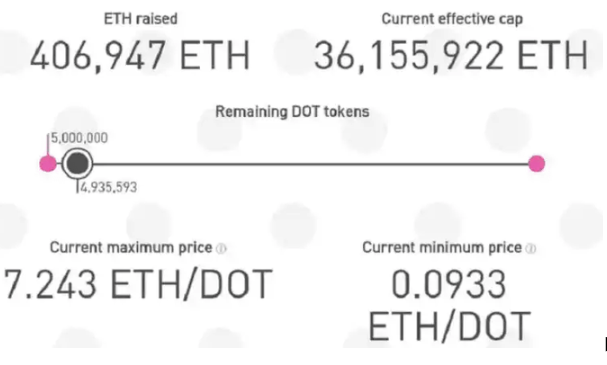Click the 0.0933 ETH/DOT minimum price value
Image resolution: width=607 pixels, height=365 pixels.
449,306
